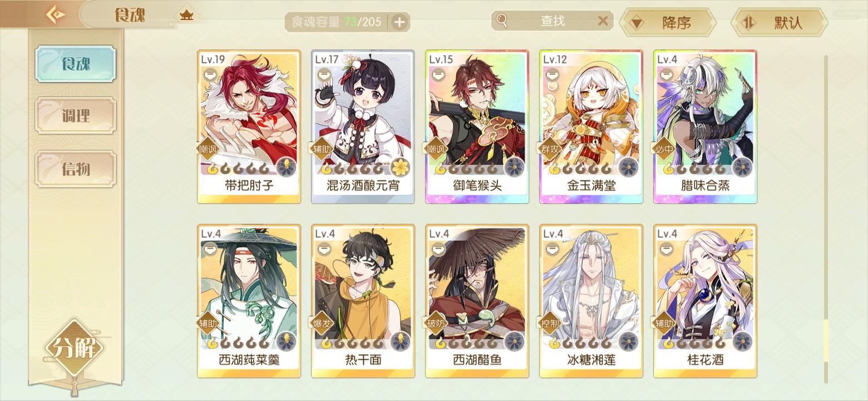Open the pavilion home icon

click(187, 16)
